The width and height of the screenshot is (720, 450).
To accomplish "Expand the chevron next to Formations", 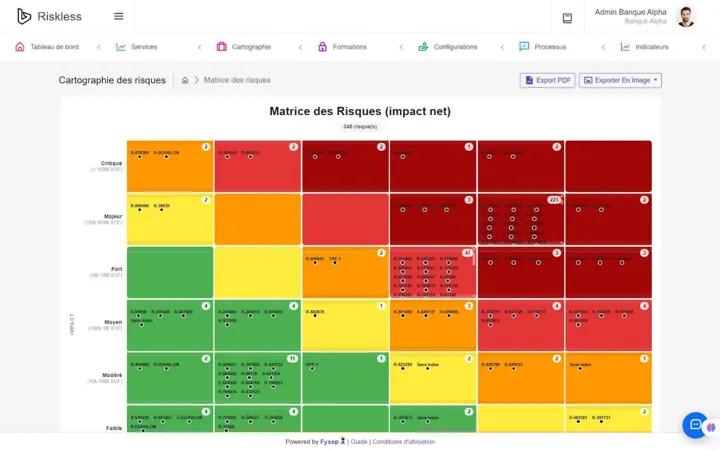I will 401,47.
